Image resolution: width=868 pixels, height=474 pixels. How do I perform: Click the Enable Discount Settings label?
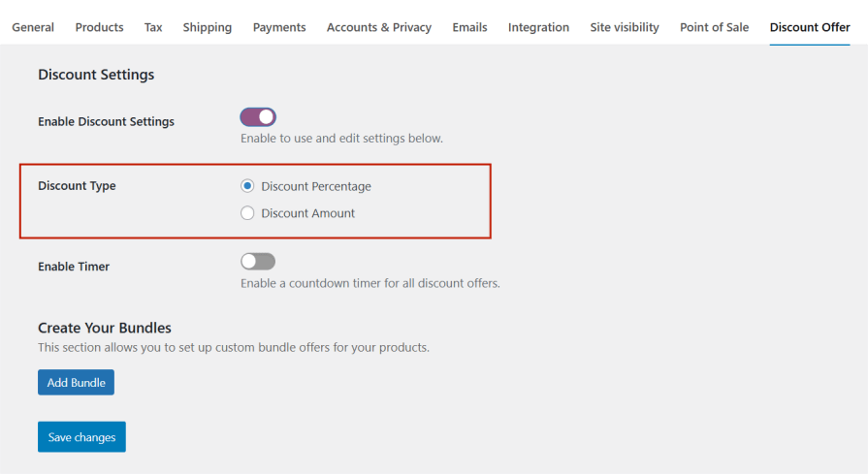(106, 122)
